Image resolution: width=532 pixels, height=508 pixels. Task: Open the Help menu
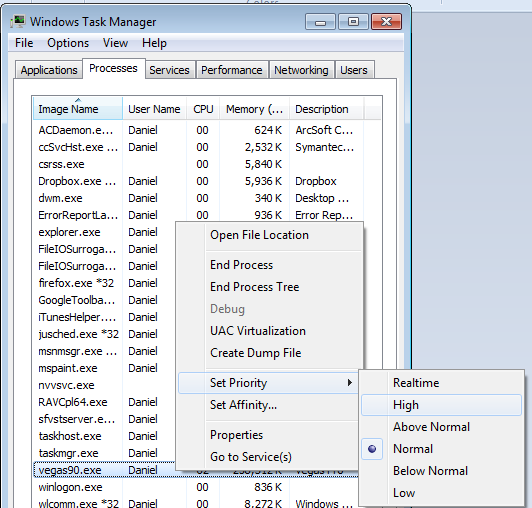[154, 43]
